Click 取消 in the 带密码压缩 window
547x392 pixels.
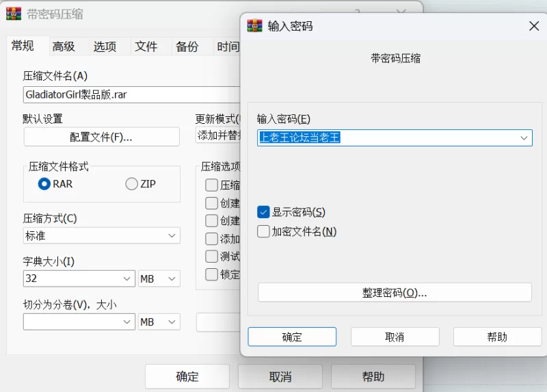280,377
